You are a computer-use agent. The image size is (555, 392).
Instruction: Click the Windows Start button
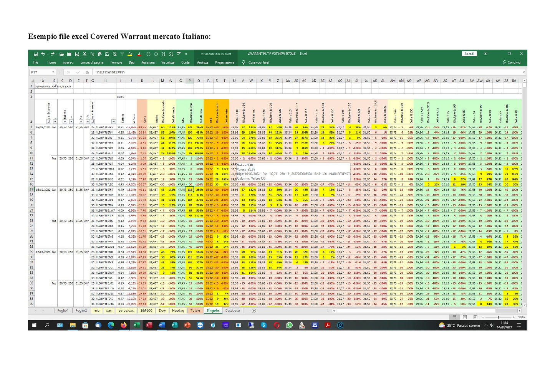point(34,325)
